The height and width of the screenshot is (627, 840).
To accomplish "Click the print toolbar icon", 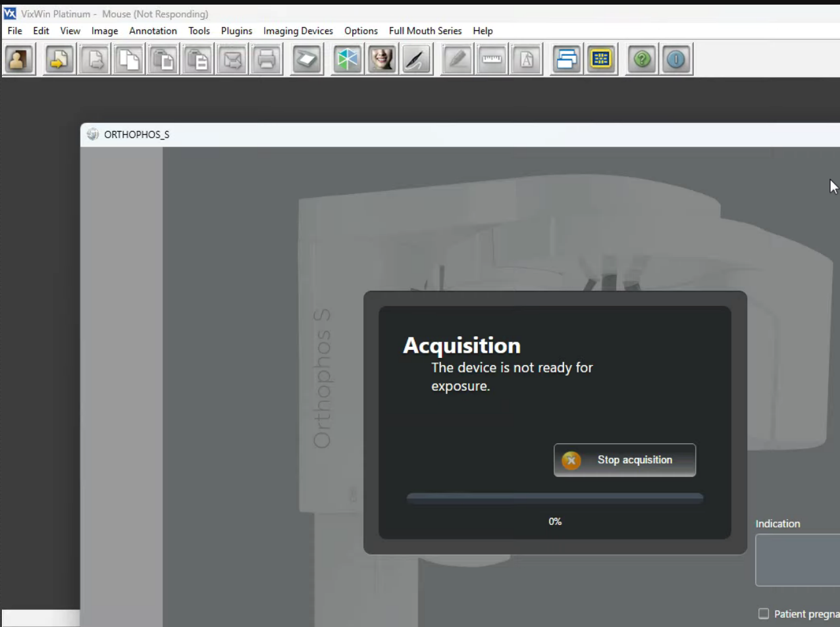I will 267,60.
